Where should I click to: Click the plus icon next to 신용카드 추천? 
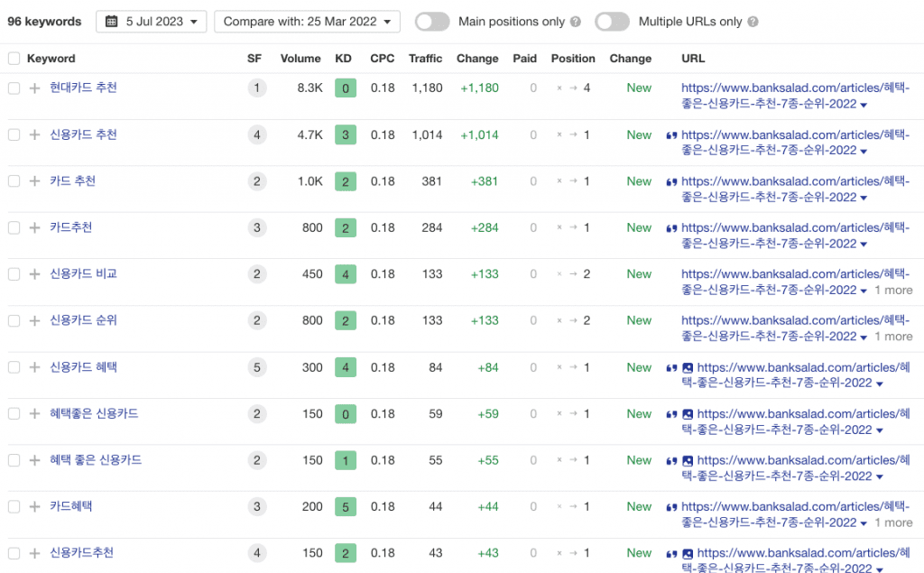[x=35, y=135]
